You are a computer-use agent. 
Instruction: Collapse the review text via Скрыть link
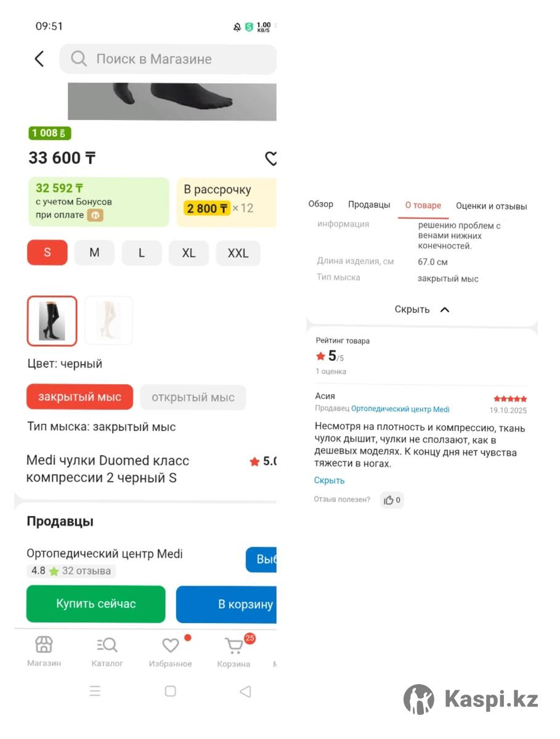(329, 480)
